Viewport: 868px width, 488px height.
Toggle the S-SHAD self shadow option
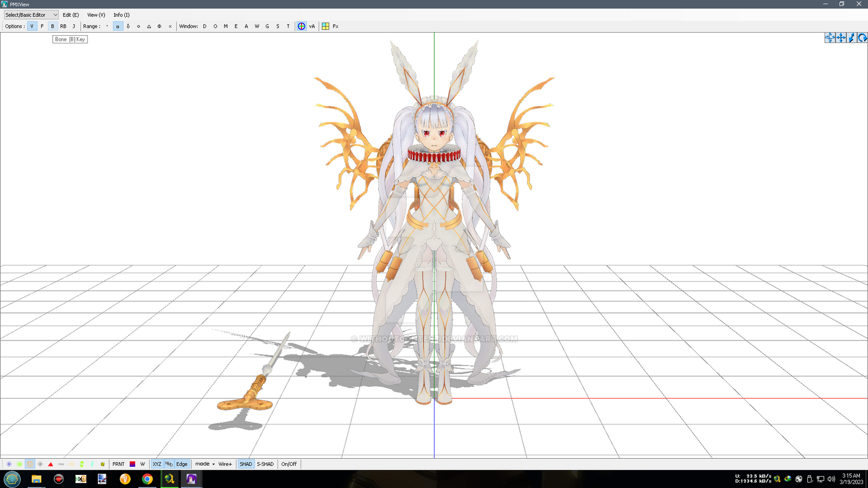click(x=265, y=464)
